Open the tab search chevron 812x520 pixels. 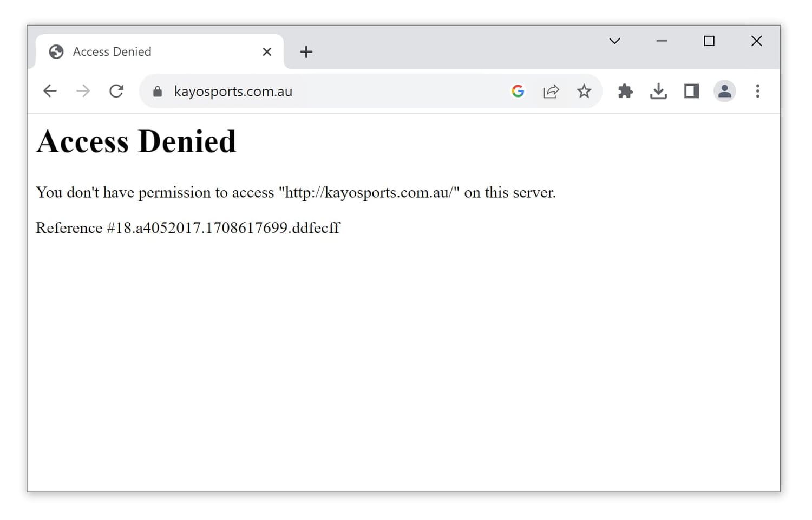(614, 41)
